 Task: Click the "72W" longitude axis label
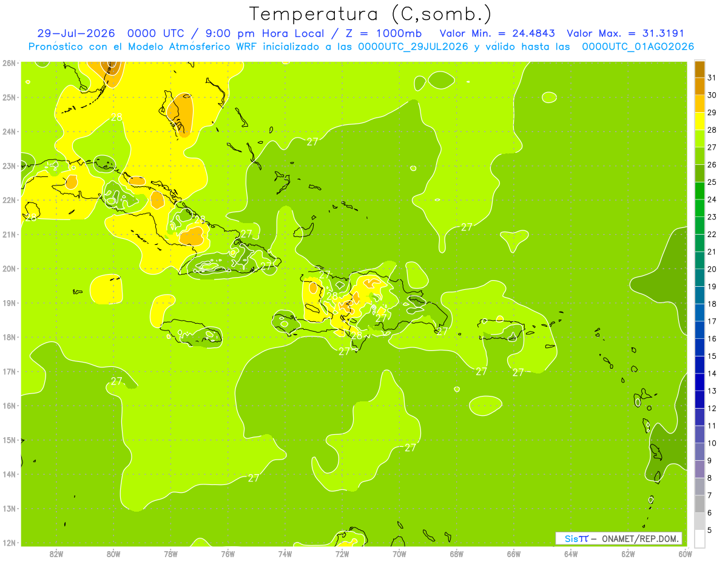point(342,554)
